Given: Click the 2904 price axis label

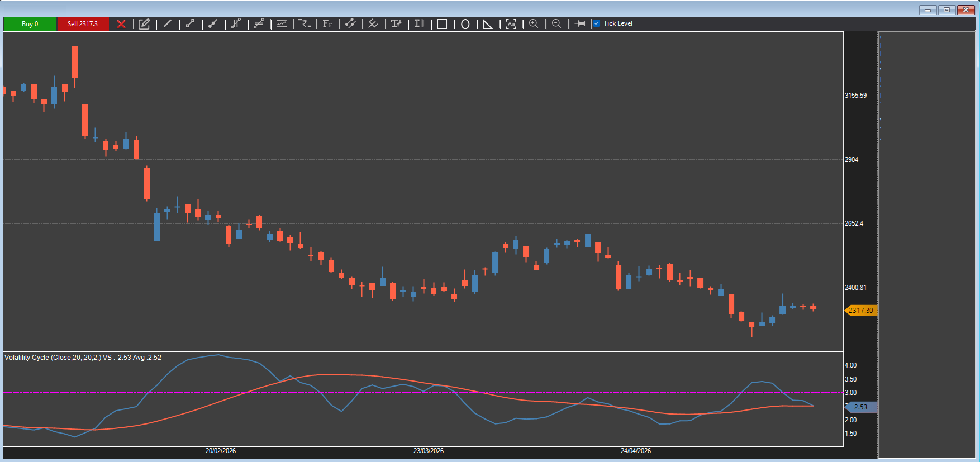Looking at the screenshot, I should point(851,160).
